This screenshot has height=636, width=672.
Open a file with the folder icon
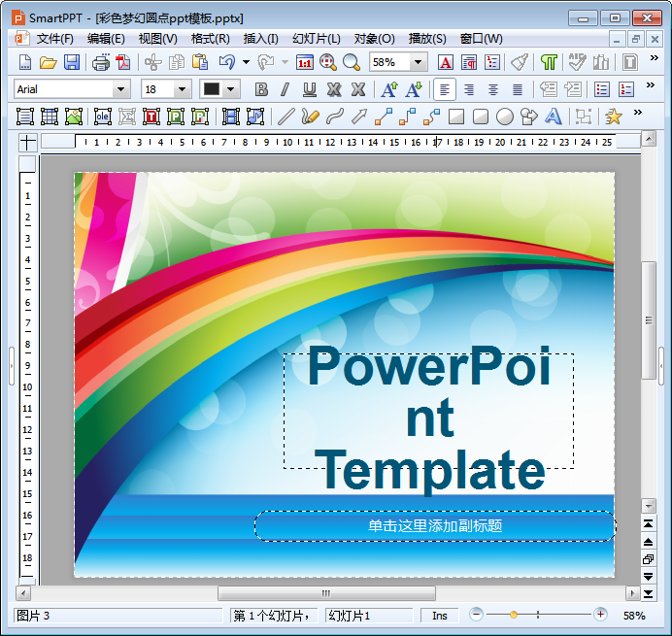(48, 62)
